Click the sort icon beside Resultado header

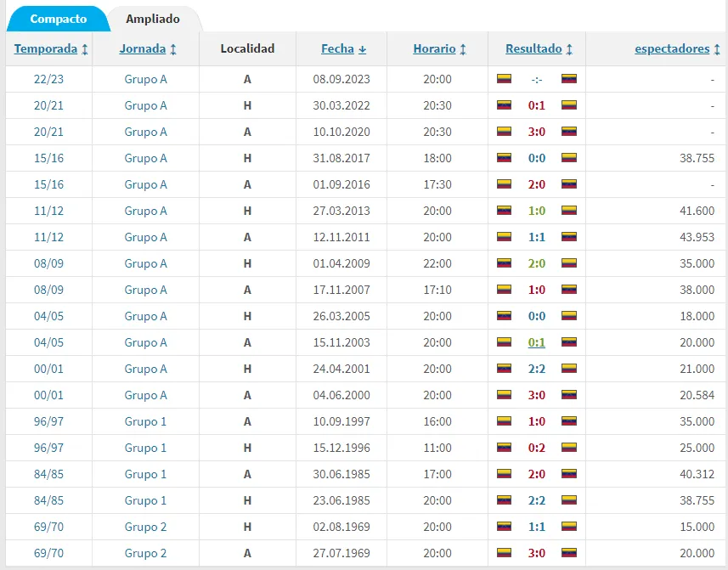click(571, 48)
